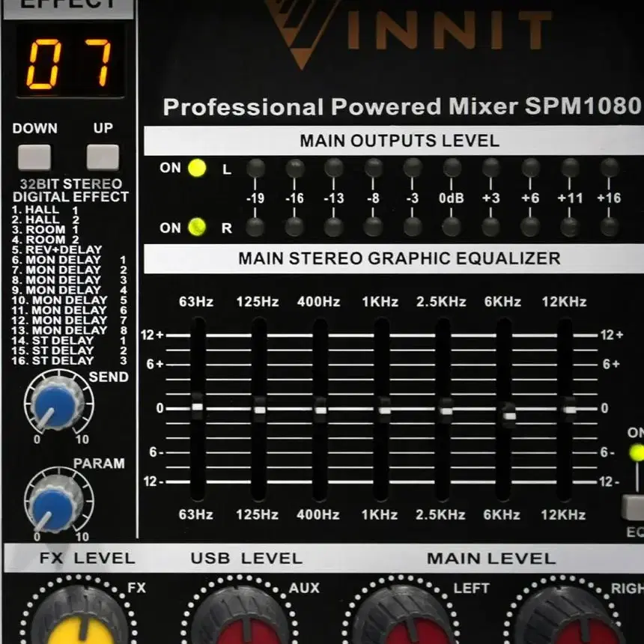The image size is (644, 644).
Task: Click the 6KHz equalizer slider handle
Action: point(509,416)
